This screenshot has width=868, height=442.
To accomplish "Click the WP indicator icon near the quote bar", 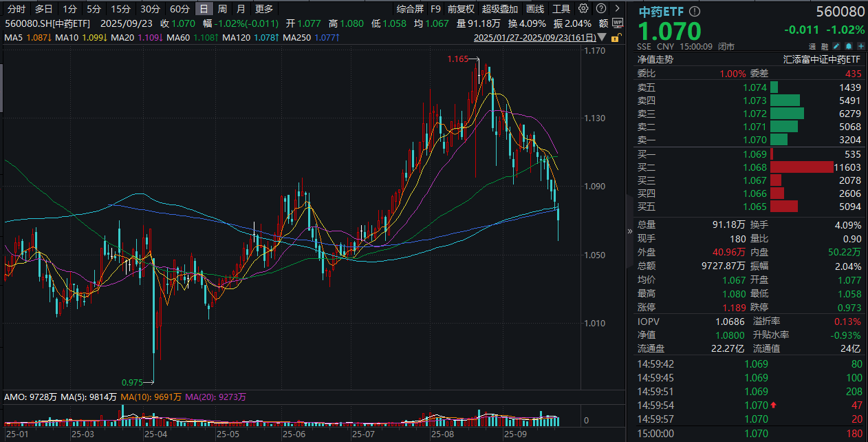I will [x=618, y=23].
